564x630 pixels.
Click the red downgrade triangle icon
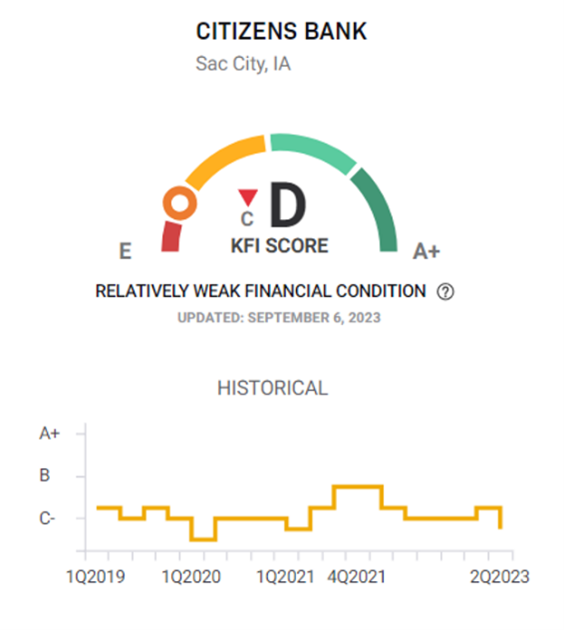click(x=248, y=197)
